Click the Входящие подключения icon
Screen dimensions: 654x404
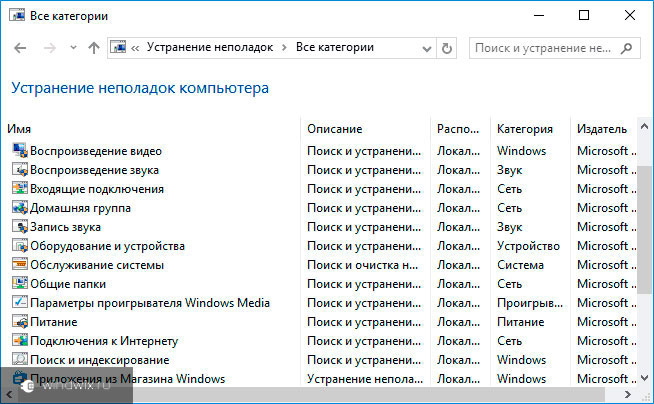pos(20,188)
